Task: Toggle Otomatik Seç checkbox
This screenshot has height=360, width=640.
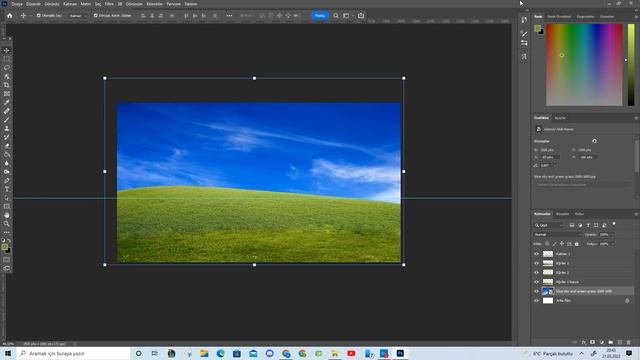Action: [38, 16]
